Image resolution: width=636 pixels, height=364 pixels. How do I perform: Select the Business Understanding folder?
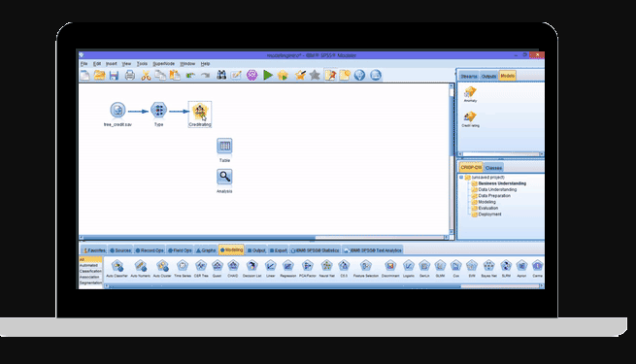tap(498, 183)
